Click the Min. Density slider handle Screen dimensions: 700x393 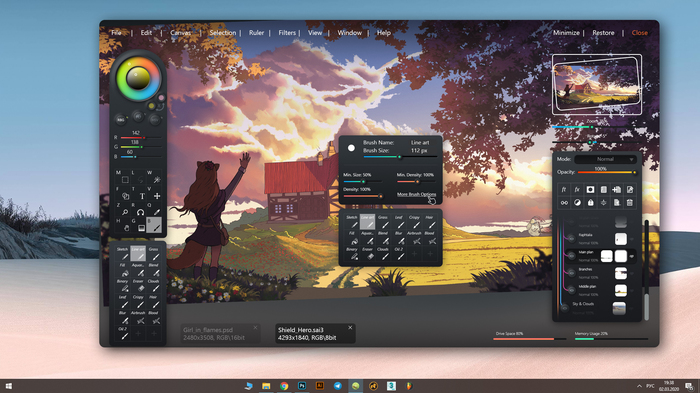pyautogui.click(x=417, y=182)
